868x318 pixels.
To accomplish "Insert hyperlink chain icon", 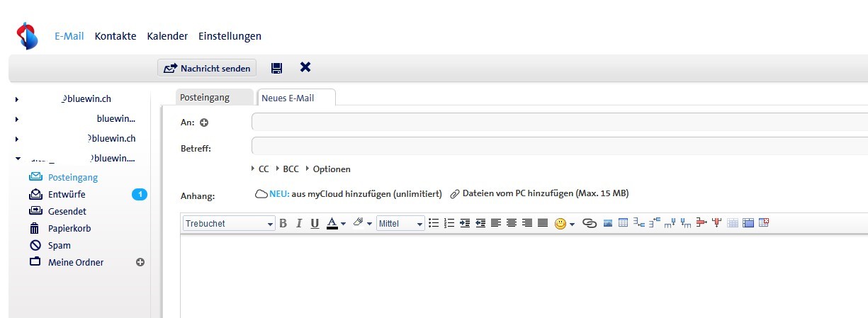I will (x=590, y=223).
